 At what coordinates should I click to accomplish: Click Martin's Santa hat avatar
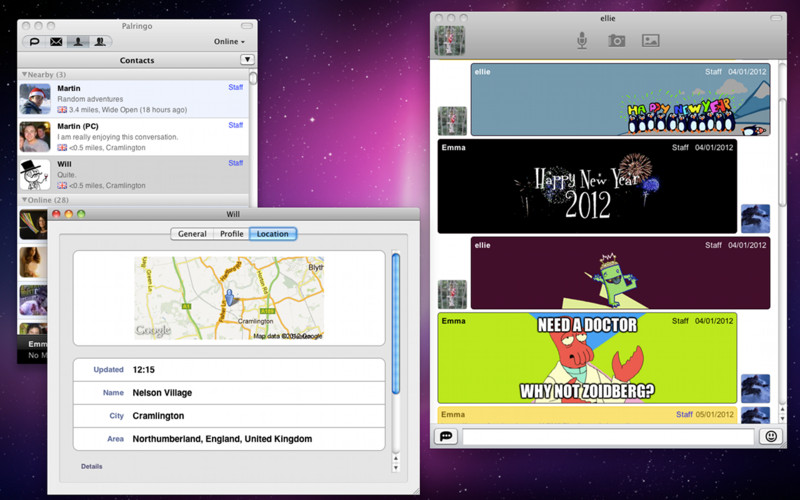point(35,99)
